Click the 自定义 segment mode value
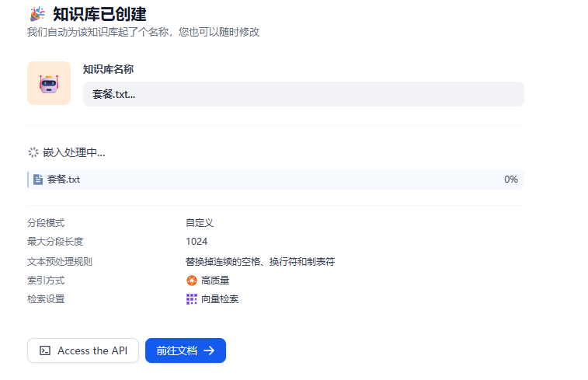The height and width of the screenshot is (380, 588). (x=199, y=223)
